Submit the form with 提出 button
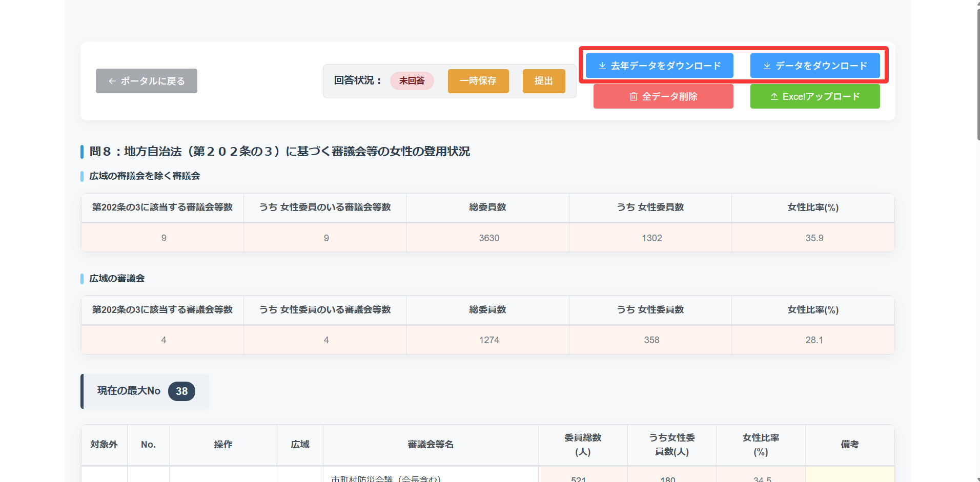The width and height of the screenshot is (980, 482). pos(544,81)
